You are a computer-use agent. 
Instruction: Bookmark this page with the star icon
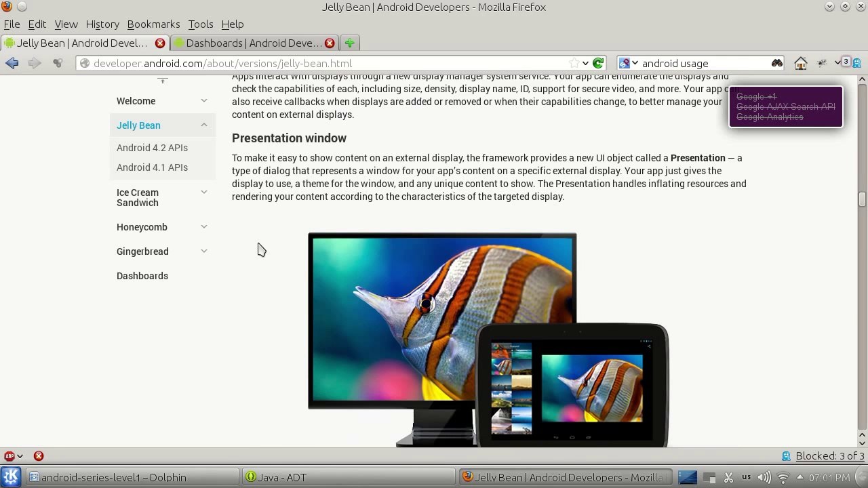click(574, 63)
